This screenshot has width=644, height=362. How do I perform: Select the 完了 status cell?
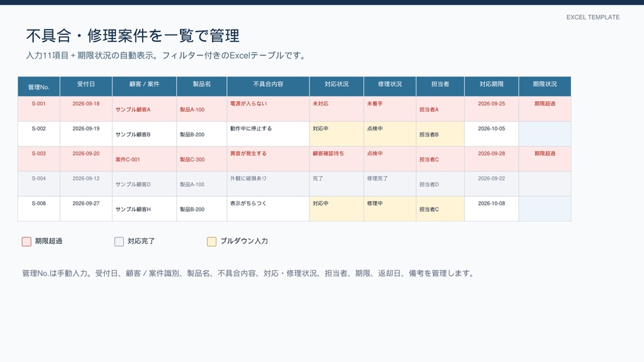(336, 184)
